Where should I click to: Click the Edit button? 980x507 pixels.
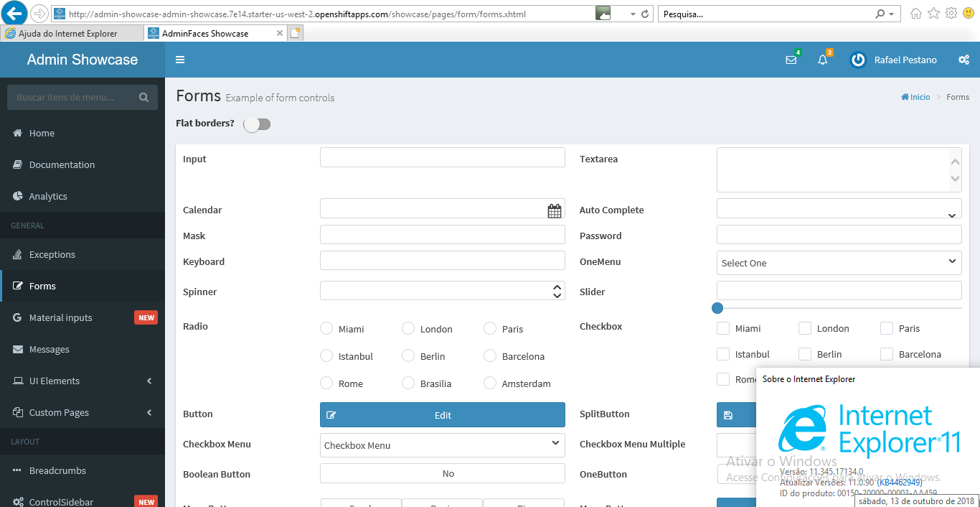(442, 414)
